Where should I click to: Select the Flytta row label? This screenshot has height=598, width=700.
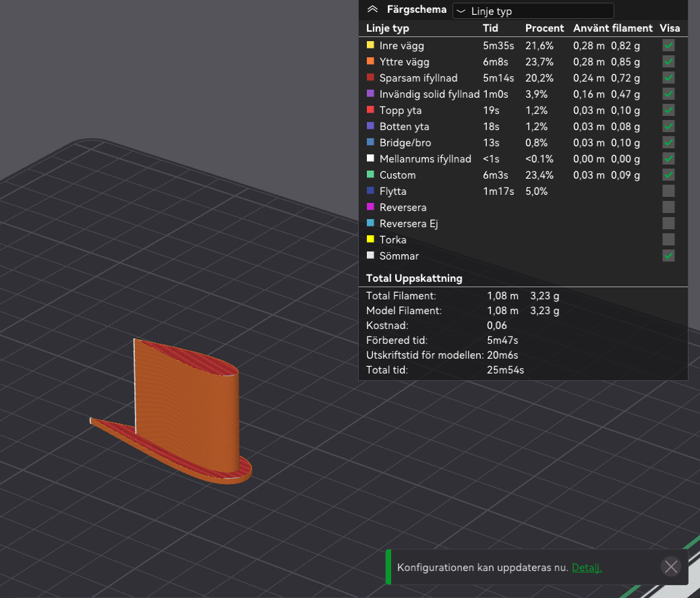[x=393, y=191]
